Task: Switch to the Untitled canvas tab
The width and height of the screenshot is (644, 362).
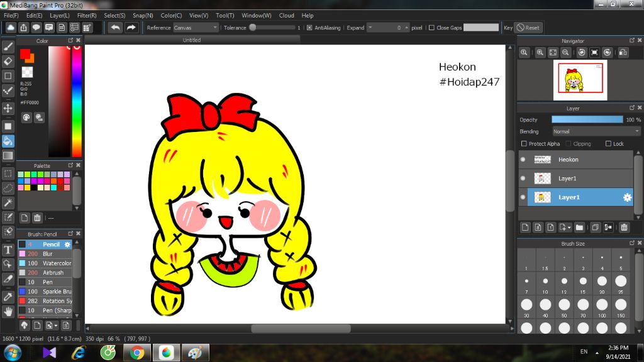Action: (192, 40)
